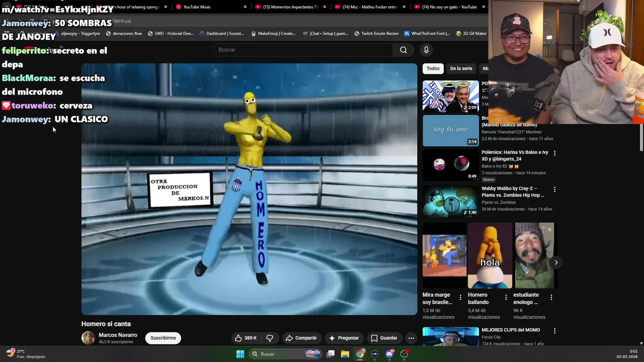Save the video with Guardar
The height and width of the screenshot is (362, 644).
pos(384,338)
